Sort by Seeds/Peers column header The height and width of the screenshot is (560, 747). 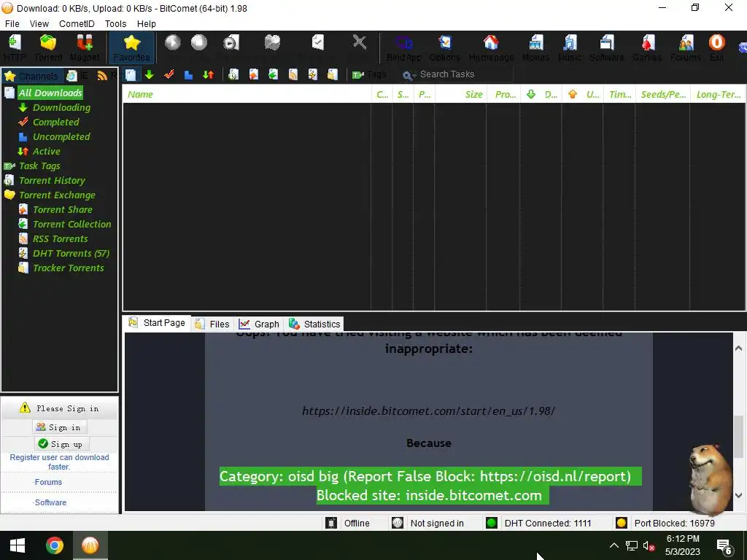point(662,94)
